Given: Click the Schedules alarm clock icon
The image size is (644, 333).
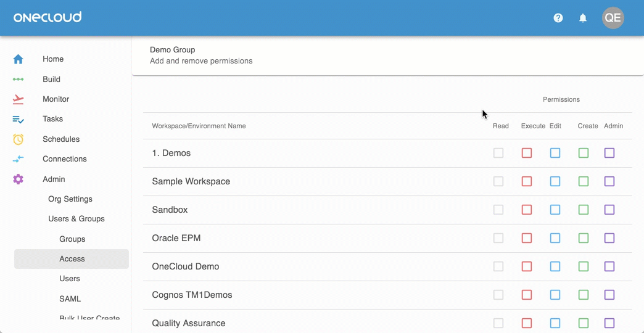Looking at the screenshot, I should tap(18, 139).
